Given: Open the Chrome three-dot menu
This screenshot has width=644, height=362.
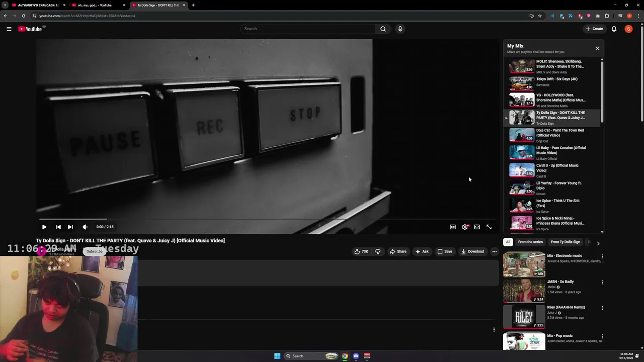Looking at the screenshot, I should click(637, 16).
